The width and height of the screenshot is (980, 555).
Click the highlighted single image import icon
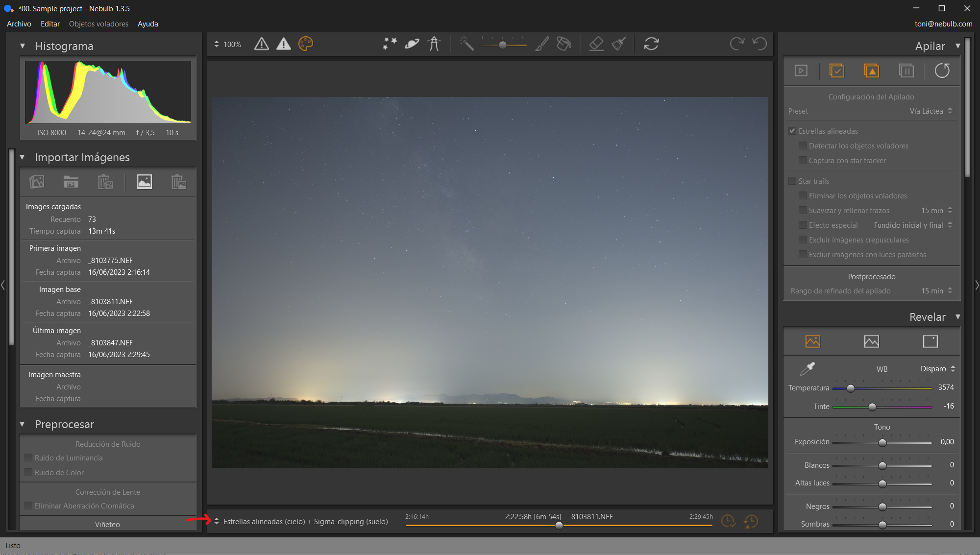coord(145,182)
